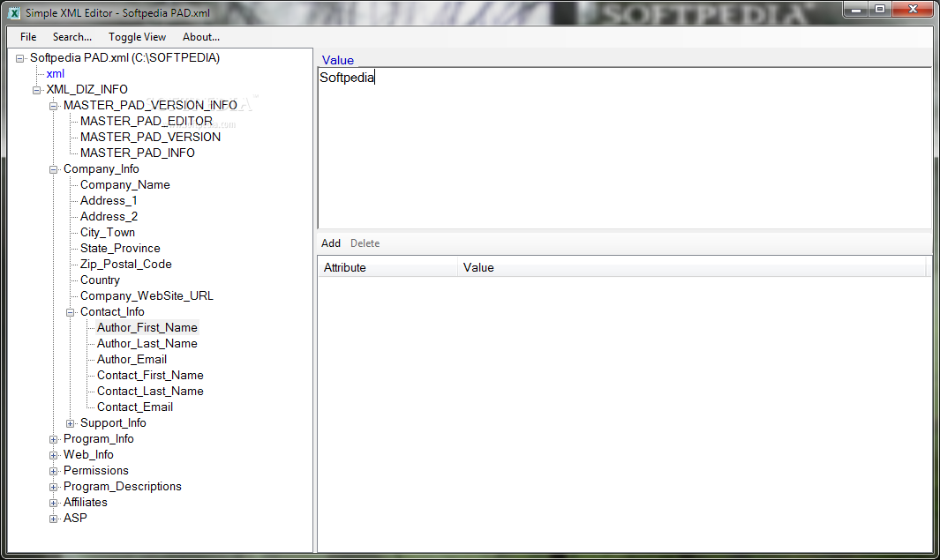Screen dimensions: 940x560
Task: Select the Author_Last_Name tree item
Action: click(x=147, y=343)
